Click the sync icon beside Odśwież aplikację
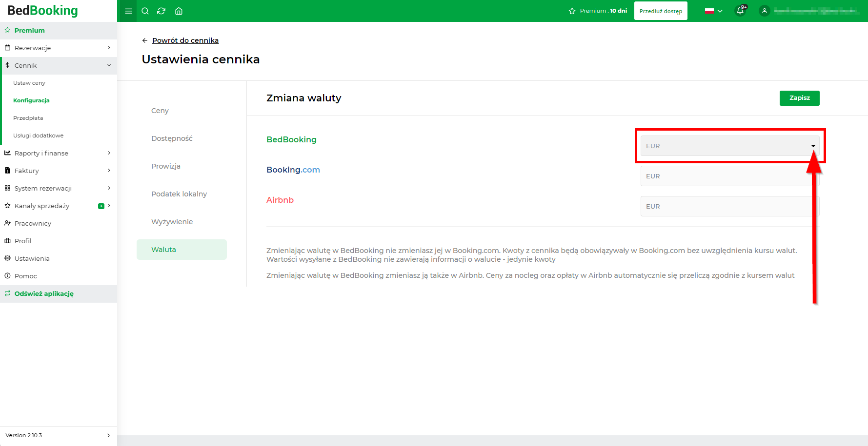Viewport: 868px width, 446px height. [7, 293]
